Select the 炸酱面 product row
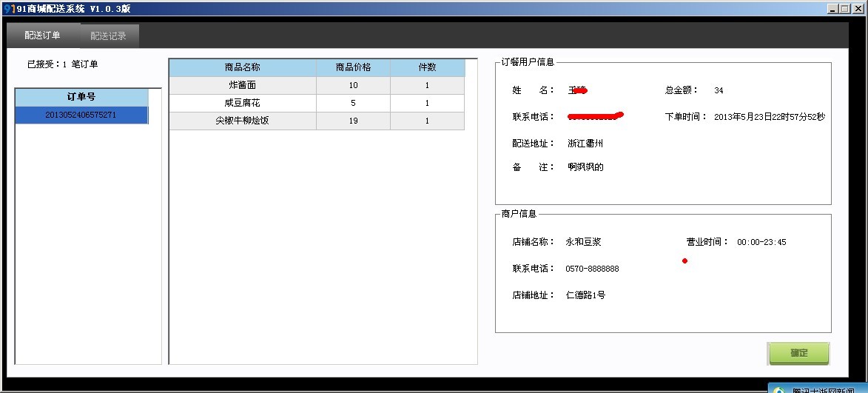This screenshot has width=868, height=393. 317,86
